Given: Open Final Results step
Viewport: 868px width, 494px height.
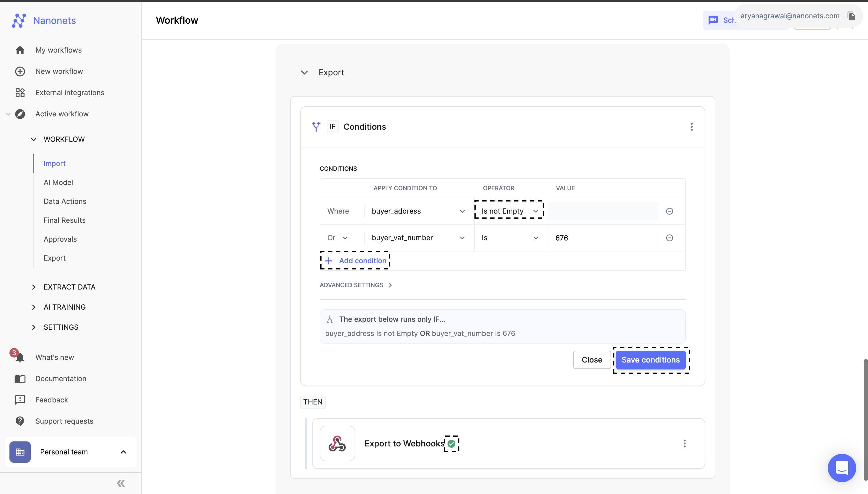Looking at the screenshot, I should tap(64, 220).
